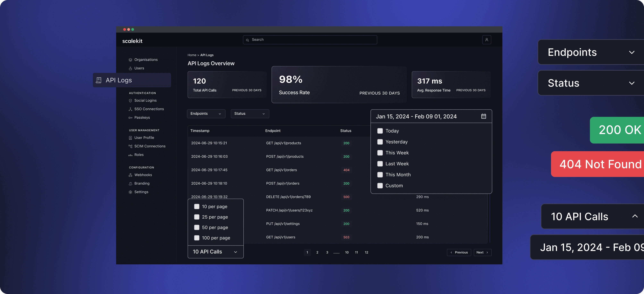Go to Roles in sidebar menu
The image size is (644, 294).
pyautogui.click(x=139, y=155)
